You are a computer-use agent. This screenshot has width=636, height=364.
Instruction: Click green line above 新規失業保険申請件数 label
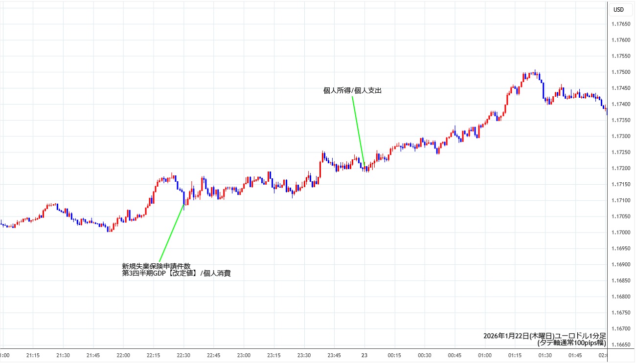pos(171,234)
